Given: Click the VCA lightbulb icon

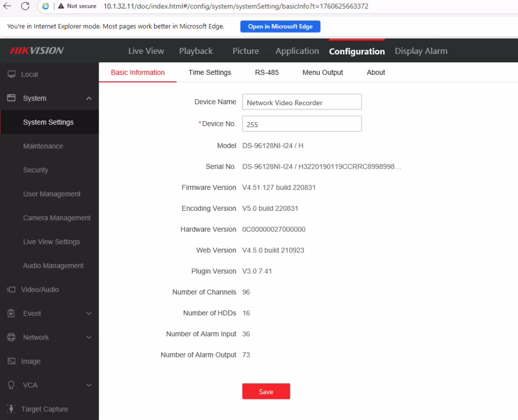Looking at the screenshot, I should pos(11,385).
